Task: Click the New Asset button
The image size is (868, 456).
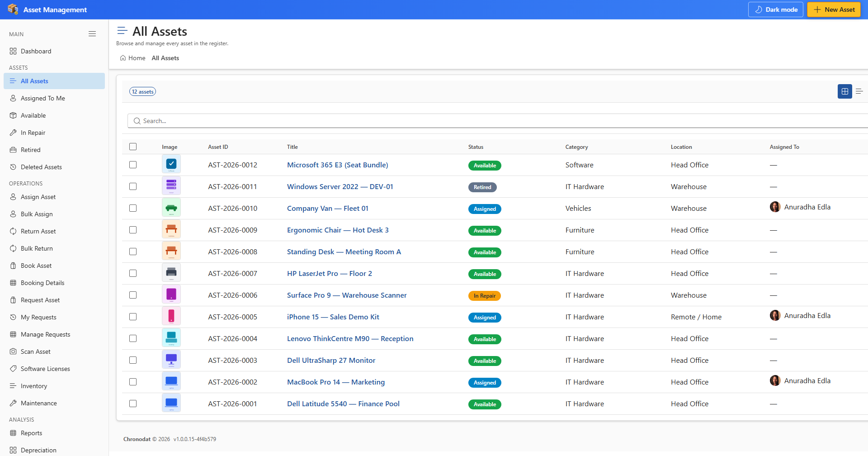Action: (x=834, y=9)
